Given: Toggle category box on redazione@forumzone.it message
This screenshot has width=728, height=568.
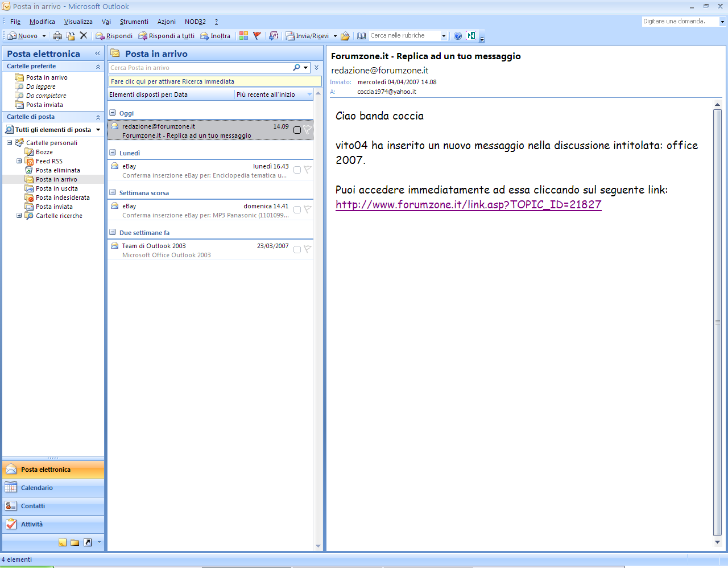Looking at the screenshot, I should (x=297, y=130).
